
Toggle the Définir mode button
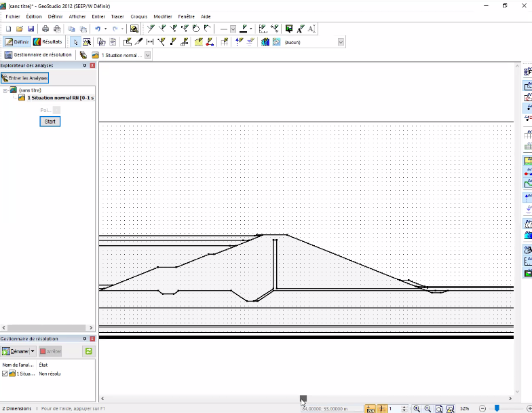17,42
